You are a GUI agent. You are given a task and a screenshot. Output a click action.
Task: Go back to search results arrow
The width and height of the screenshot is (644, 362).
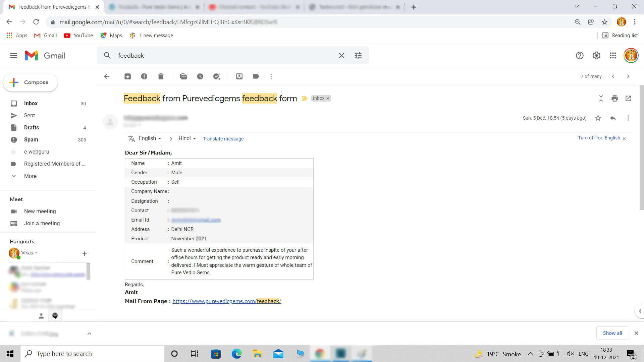coord(107,76)
